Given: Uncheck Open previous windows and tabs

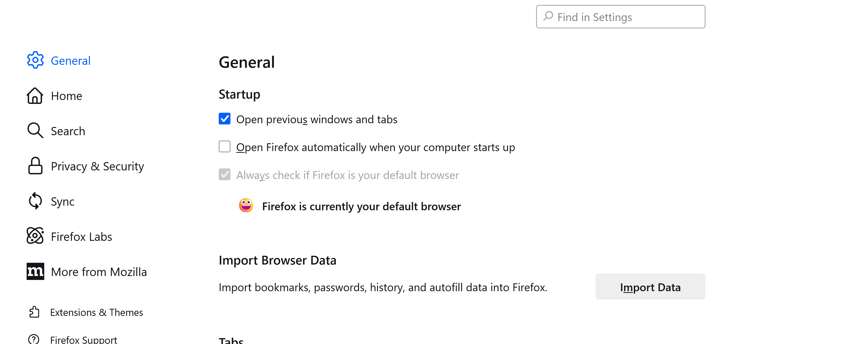Looking at the screenshot, I should click(x=224, y=119).
